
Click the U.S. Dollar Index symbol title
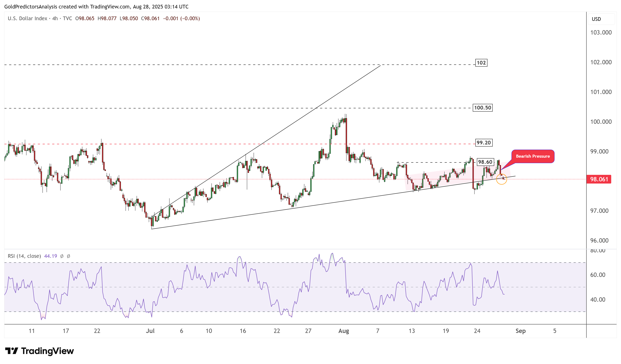click(x=27, y=18)
